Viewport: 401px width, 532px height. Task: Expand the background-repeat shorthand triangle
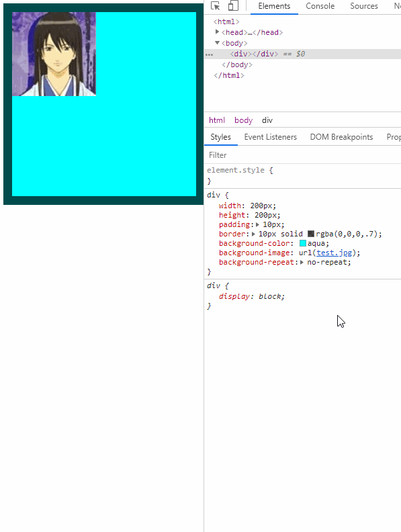[302, 262]
